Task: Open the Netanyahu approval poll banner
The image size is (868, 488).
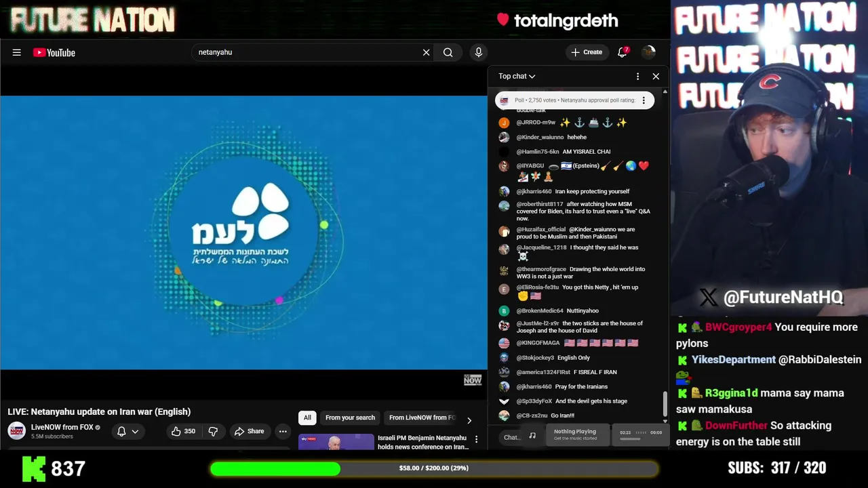Action: (574, 100)
